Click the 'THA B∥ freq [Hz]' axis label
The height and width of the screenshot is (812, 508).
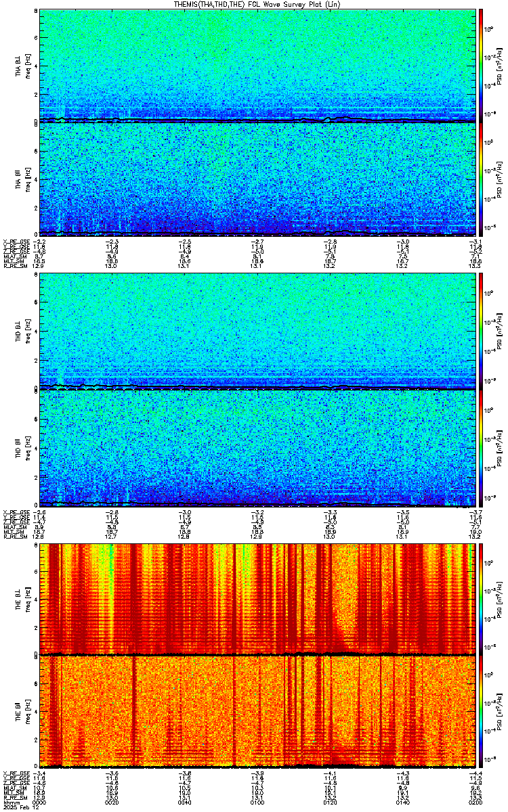(23, 179)
